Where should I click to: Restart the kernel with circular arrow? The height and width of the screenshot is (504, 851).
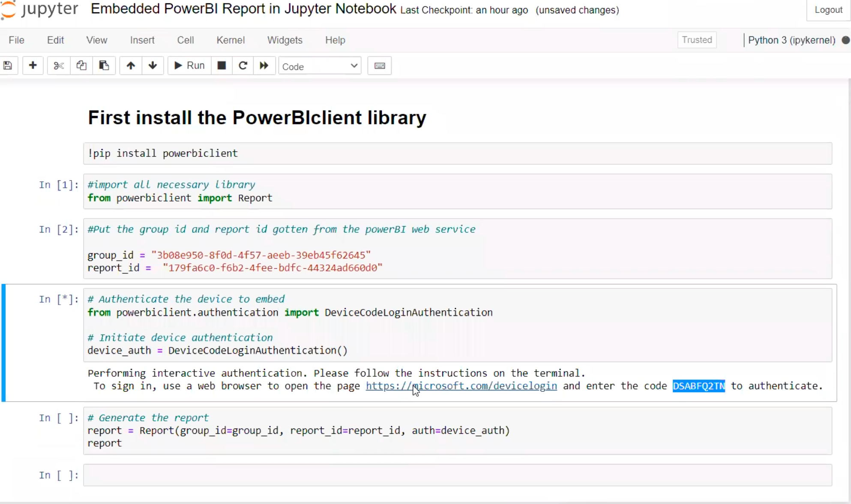tap(243, 66)
